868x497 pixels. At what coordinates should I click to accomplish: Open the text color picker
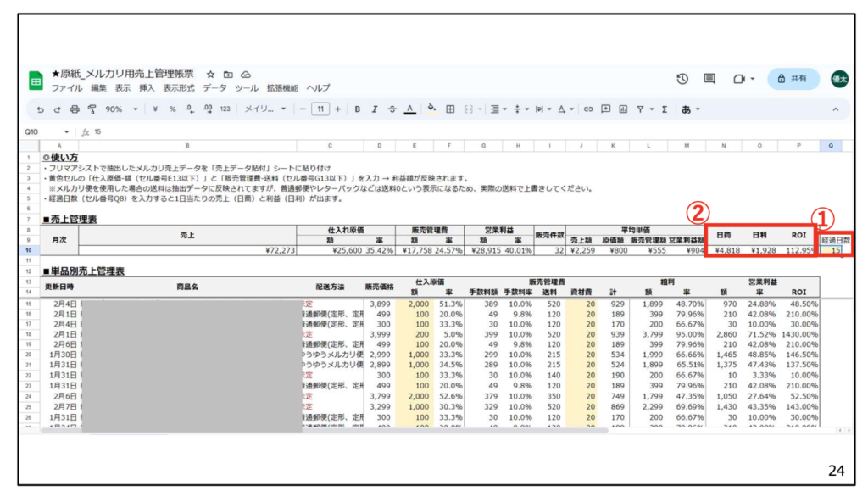click(x=409, y=109)
